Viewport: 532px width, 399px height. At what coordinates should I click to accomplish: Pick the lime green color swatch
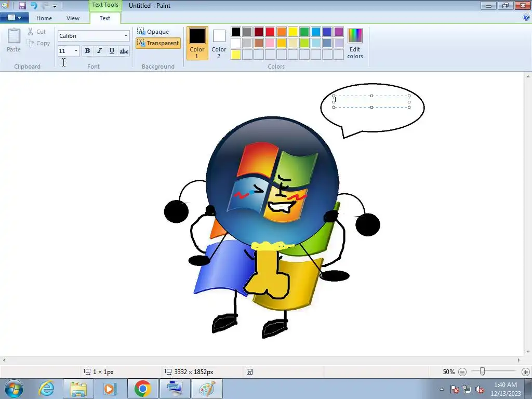coord(304,43)
